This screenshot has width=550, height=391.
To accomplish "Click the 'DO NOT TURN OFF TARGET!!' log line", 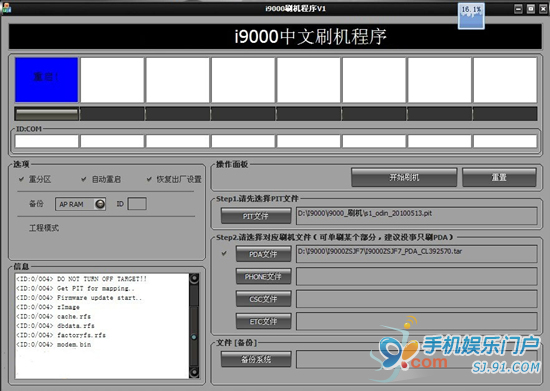I will tap(82, 279).
